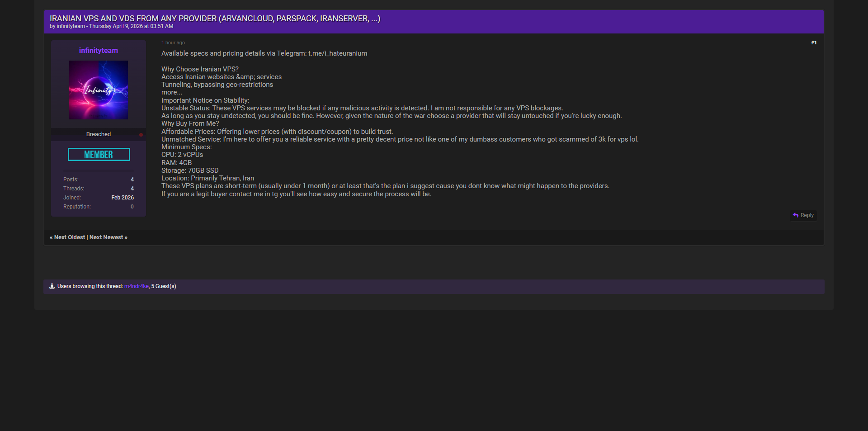
Task: Open the #1 post permalink
Action: [814, 43]
